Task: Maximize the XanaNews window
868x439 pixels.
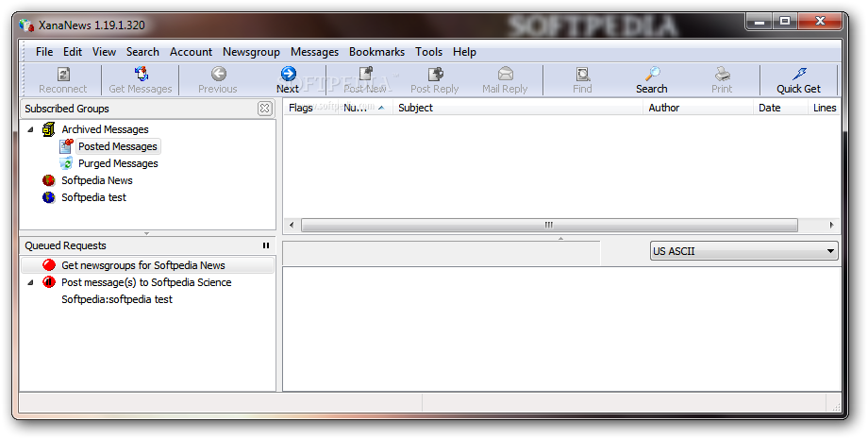Action: pyautogui.click(x=785, y=22)
